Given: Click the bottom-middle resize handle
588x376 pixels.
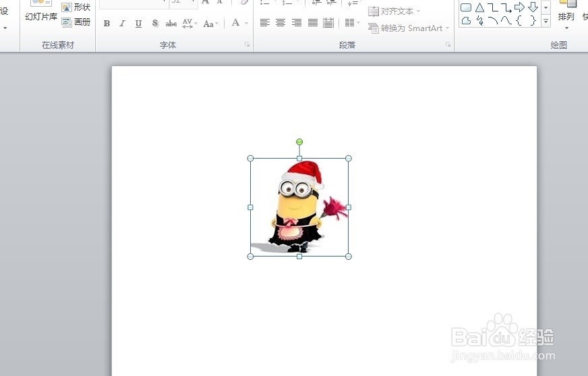Looking at the screenshot, I should 299,257.
